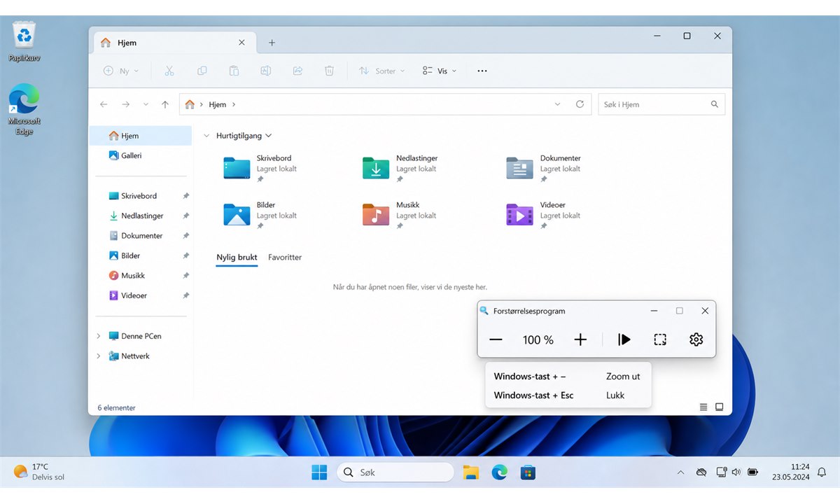The image size is (840, 504).
Task: Select the Nylig brukt tab
Action: (x=237, y=257)
